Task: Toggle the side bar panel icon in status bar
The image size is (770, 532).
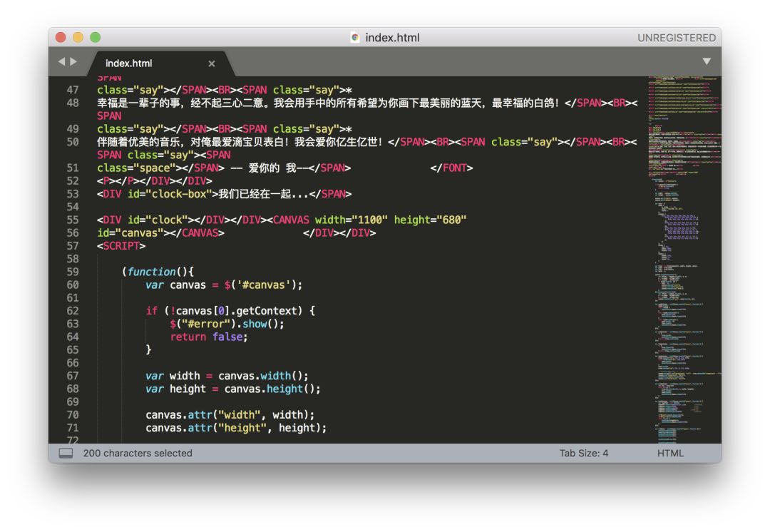Action: 66,453
